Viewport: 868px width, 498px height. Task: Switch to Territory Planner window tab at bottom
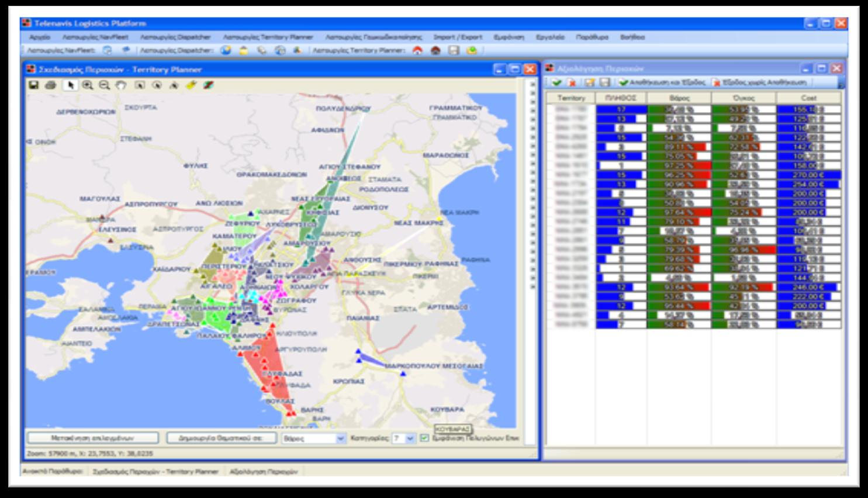155,471
